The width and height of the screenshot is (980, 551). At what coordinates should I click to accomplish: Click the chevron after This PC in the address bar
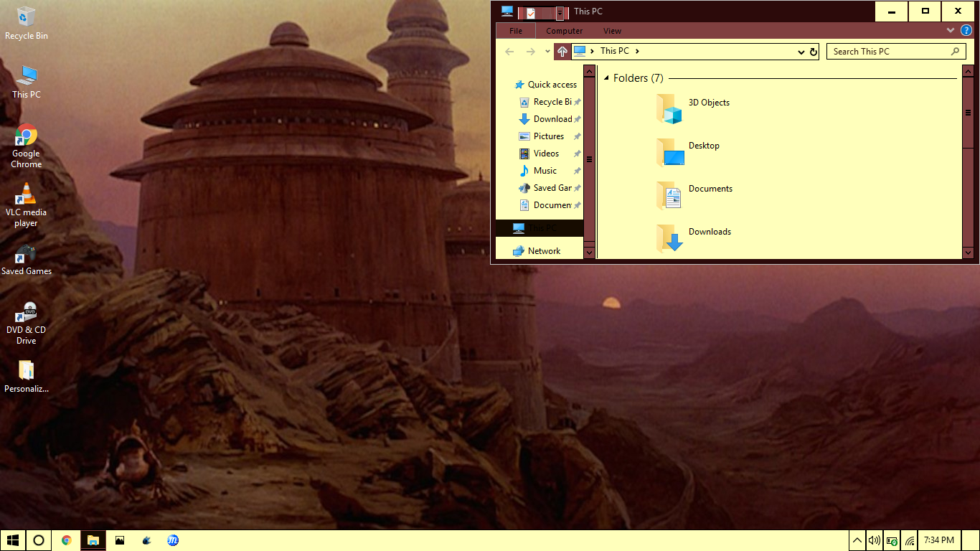click(637, 51)
